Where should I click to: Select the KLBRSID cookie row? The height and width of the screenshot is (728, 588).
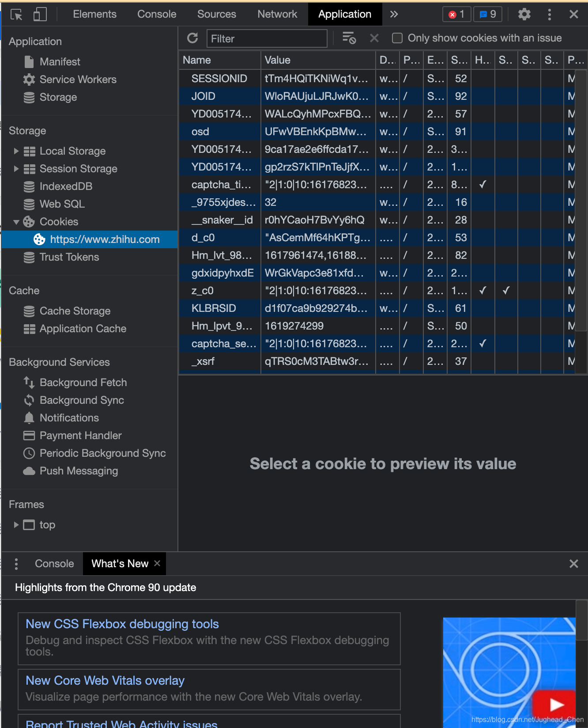377,308
